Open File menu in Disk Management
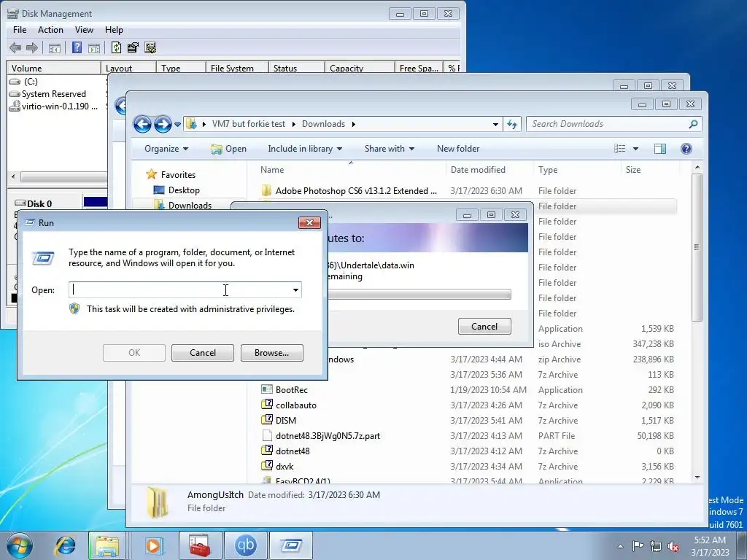The height and width of the screenshot is (560, 747). (x=20, y=29)
